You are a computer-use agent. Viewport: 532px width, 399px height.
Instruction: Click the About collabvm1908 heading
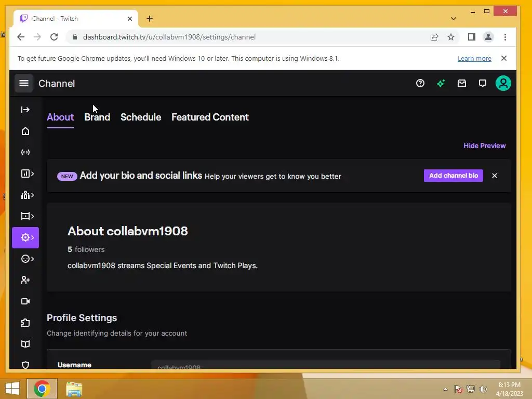click(128, 231)
